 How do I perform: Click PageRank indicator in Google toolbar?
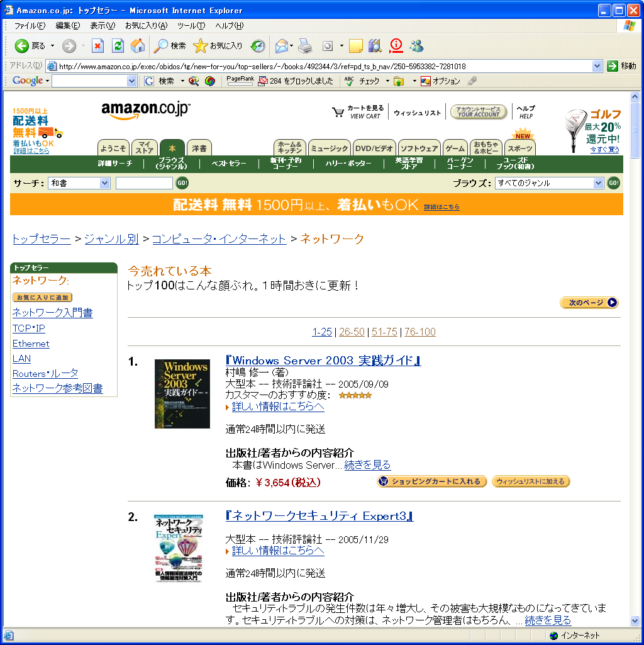click(240, 81)
